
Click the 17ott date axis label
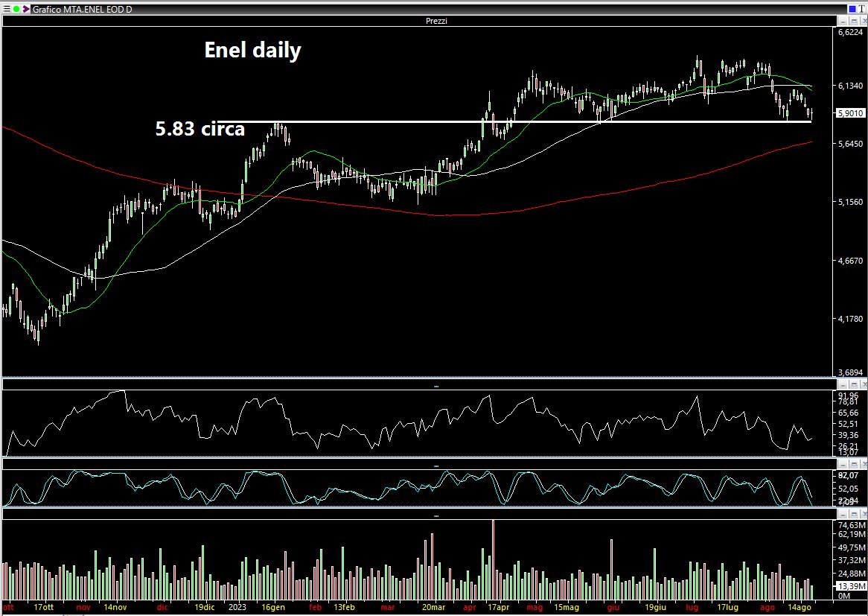(44, 607)
